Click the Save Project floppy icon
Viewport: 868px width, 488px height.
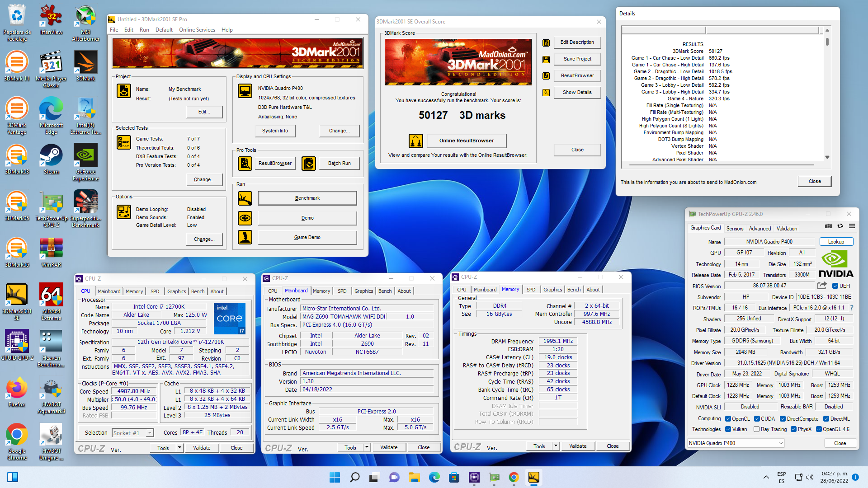click(546, 59)
